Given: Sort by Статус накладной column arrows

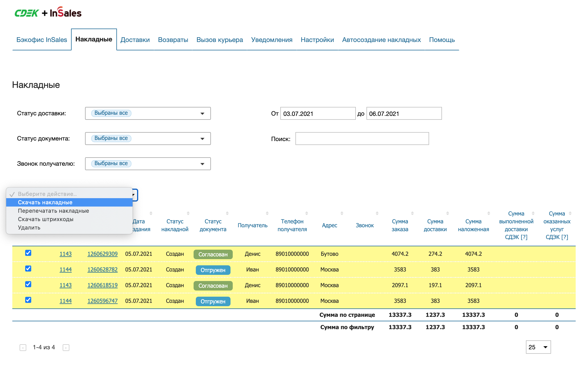Looking at the screenshot, I should [188, 213].
